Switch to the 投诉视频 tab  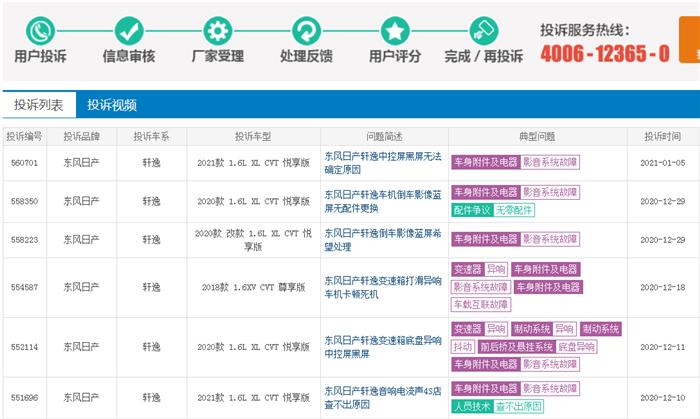pos(112,105)
